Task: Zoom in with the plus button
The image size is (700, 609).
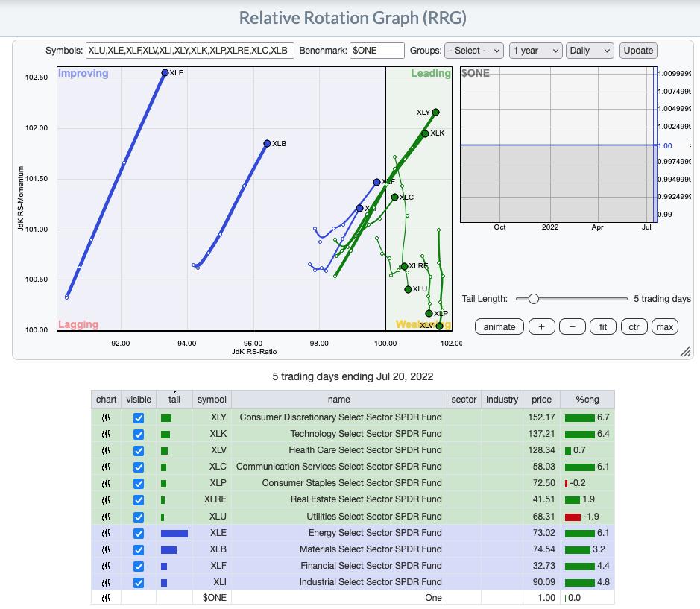Action: (541, 326)
